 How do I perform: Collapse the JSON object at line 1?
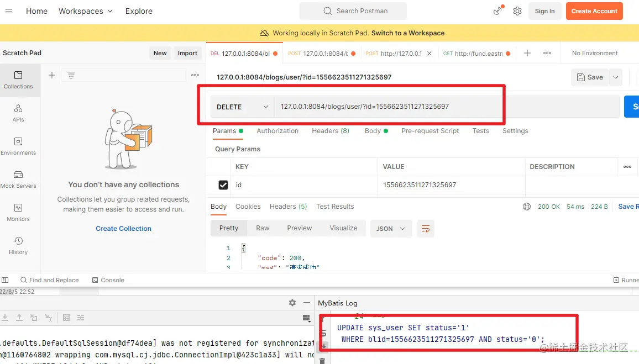243,247
